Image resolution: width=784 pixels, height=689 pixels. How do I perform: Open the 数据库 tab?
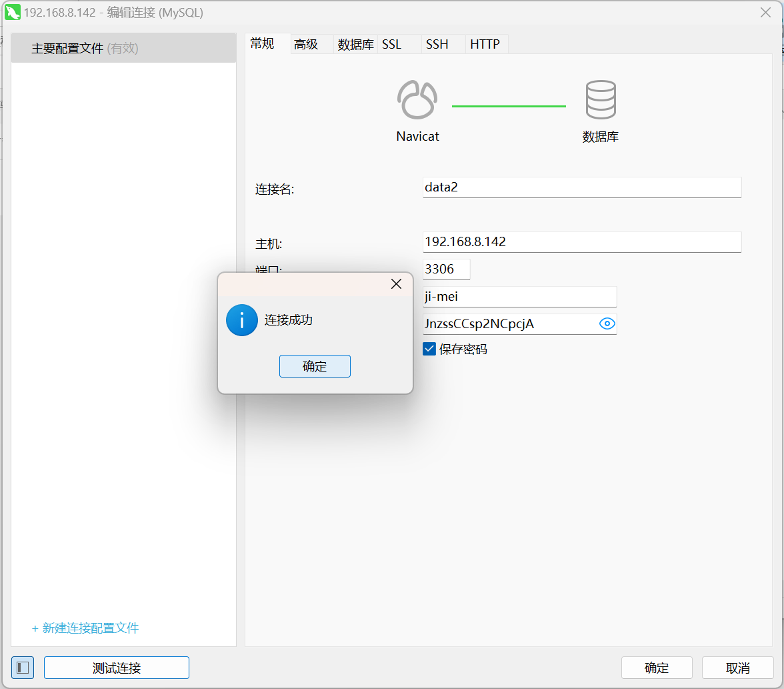point(355,45)
